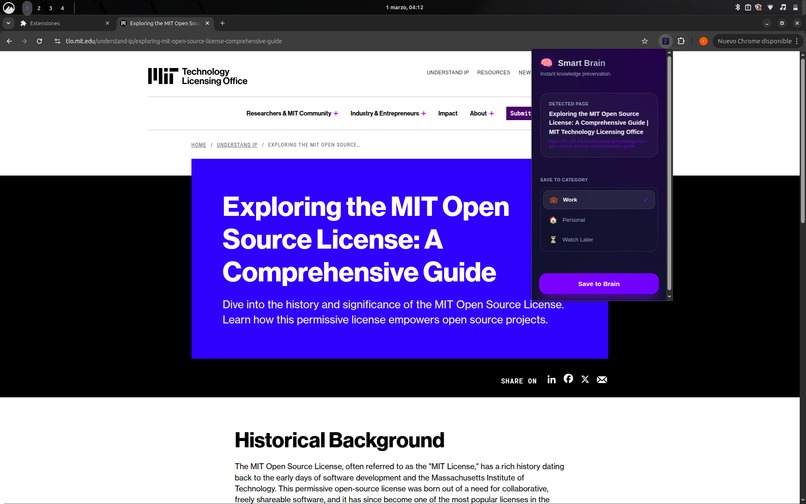
Task: Expand Industry & Entrepreneurs menu
Action: [388, 113]
